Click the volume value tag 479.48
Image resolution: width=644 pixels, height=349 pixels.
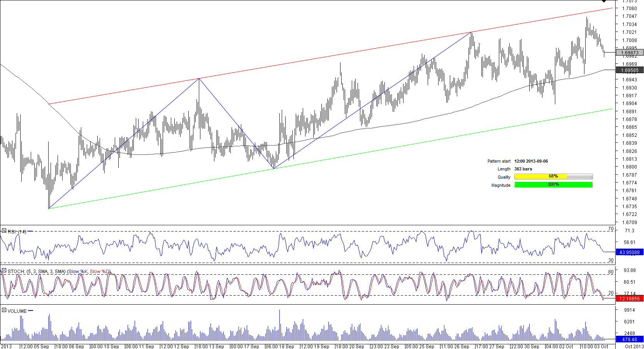click(x=629, y=340)
